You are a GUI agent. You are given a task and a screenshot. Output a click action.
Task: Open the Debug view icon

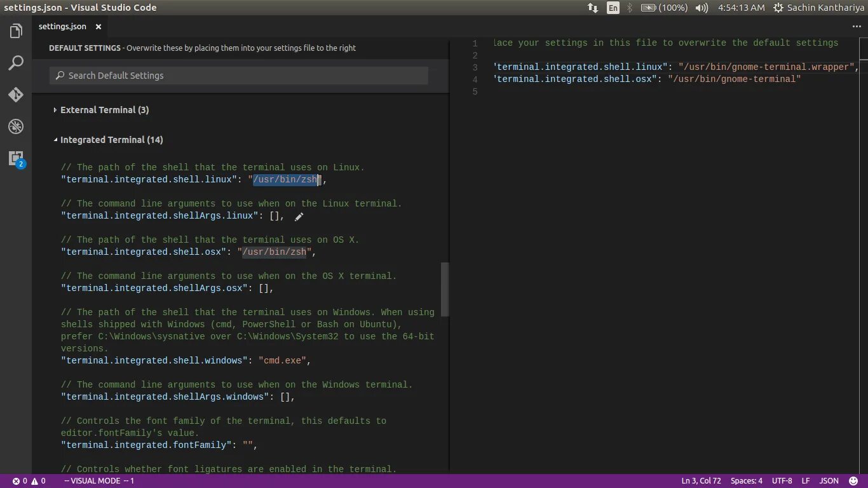[16, 126]
